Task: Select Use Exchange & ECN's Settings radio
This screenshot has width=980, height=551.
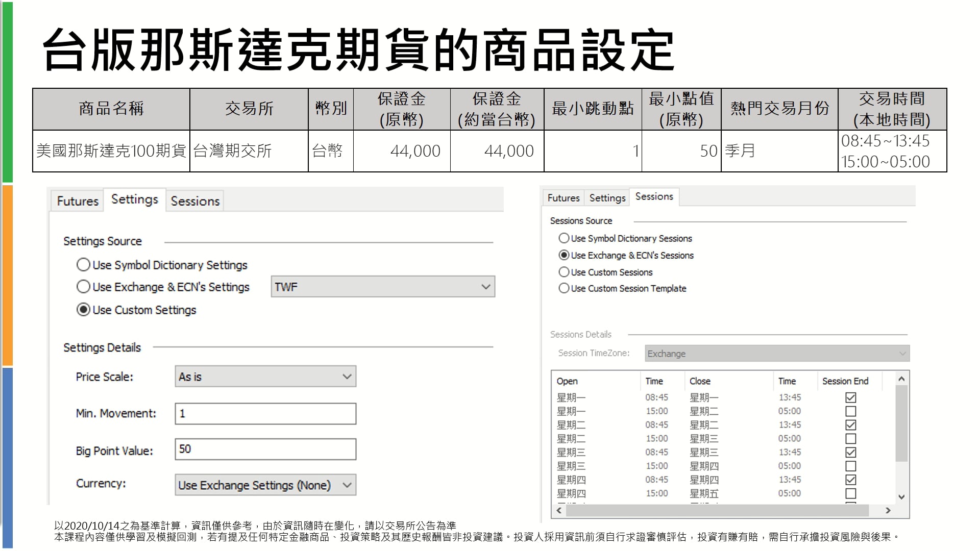Action: [x=83, y=287]
